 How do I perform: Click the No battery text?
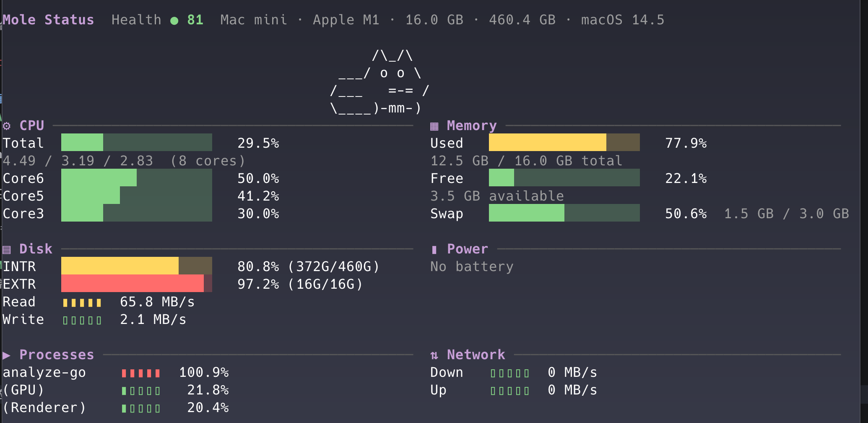(x=472, y=267)
